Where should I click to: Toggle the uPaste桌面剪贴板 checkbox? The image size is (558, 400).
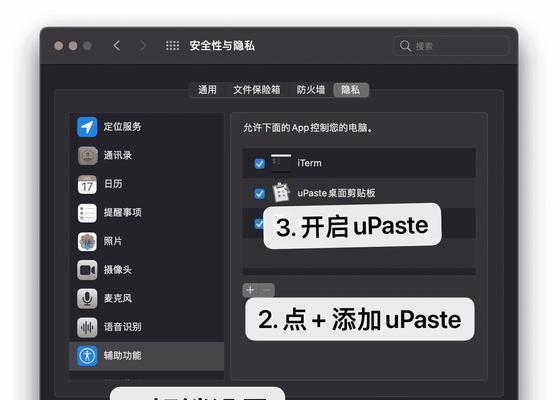tap(259, 194)
